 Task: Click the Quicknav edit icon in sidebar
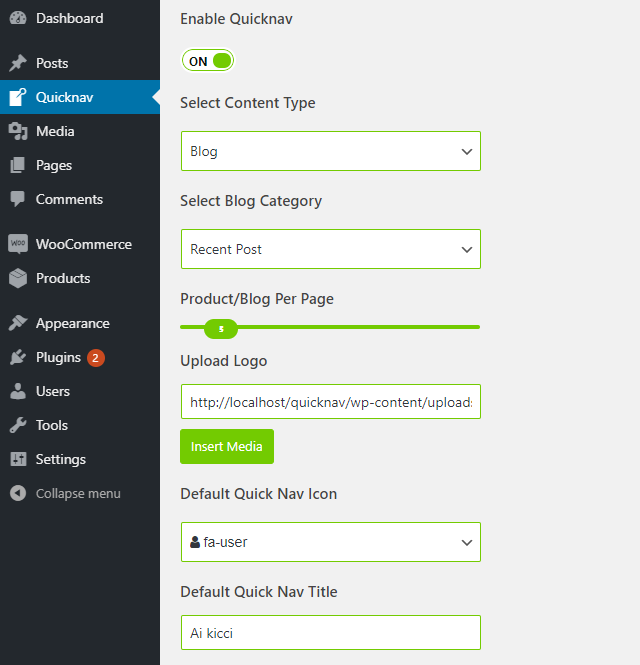[18, 97]
